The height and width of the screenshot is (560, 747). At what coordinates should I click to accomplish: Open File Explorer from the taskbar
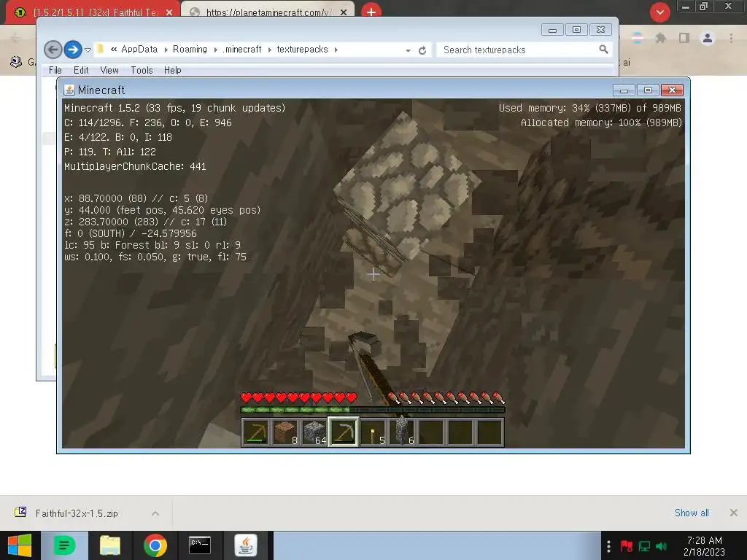click(110, 545)
